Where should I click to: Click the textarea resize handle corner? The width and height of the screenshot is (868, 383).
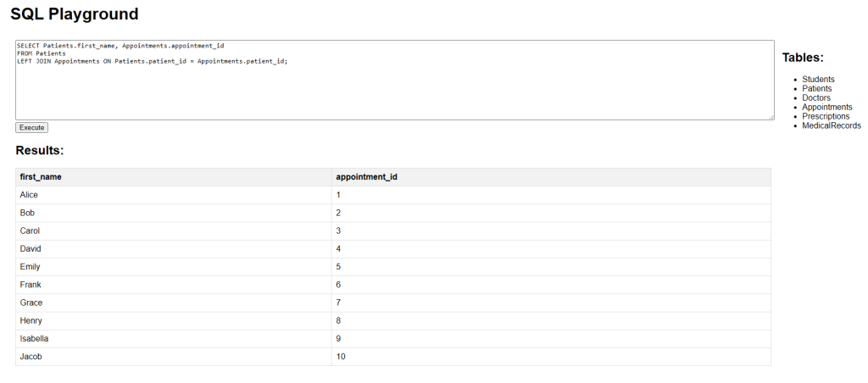click(x=771, y=117)
